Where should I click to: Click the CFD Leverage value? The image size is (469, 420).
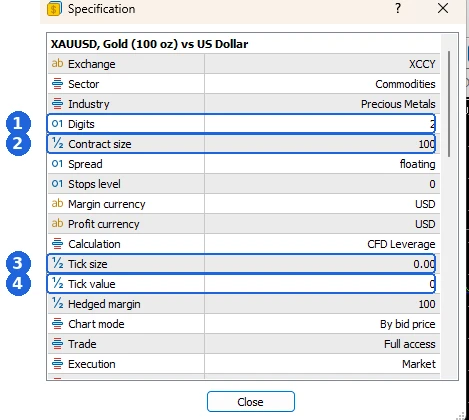tap(401, 244)
